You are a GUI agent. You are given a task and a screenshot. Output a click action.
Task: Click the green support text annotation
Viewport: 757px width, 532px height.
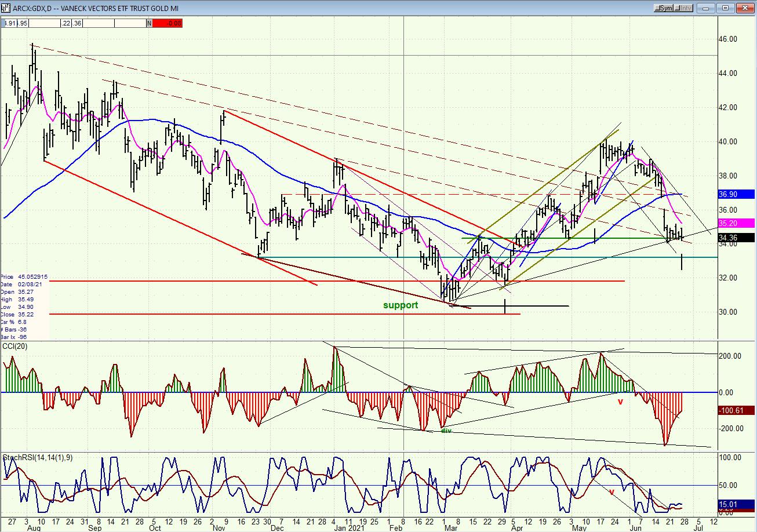point(401,305)
